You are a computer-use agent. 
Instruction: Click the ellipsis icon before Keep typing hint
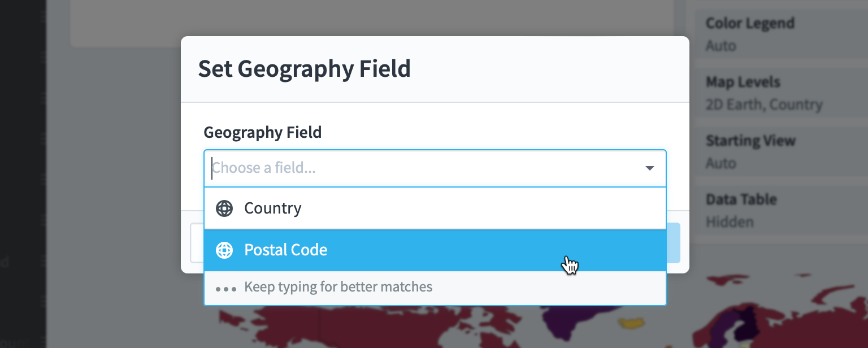point(226,288)
